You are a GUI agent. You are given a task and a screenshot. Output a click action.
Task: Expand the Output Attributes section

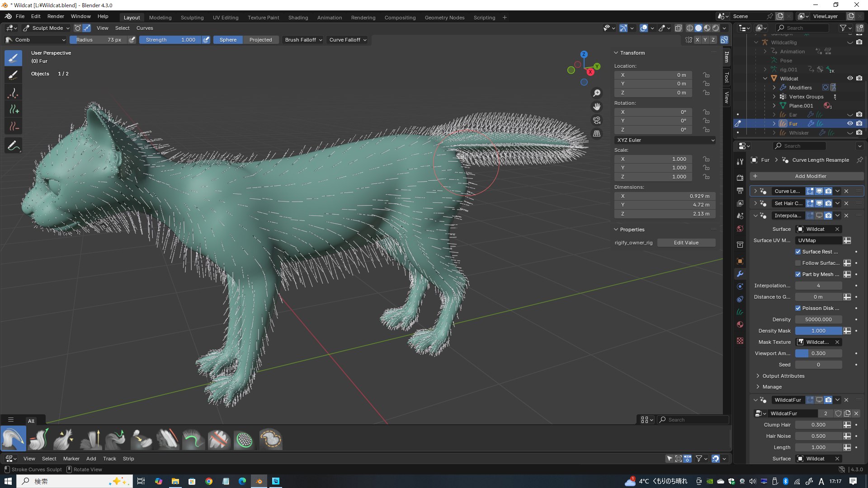[x=783, y=376]
